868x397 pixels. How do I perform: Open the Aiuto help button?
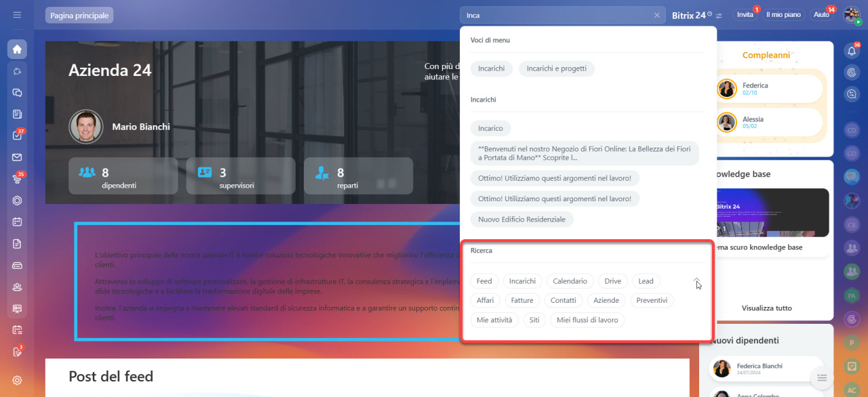821,15
